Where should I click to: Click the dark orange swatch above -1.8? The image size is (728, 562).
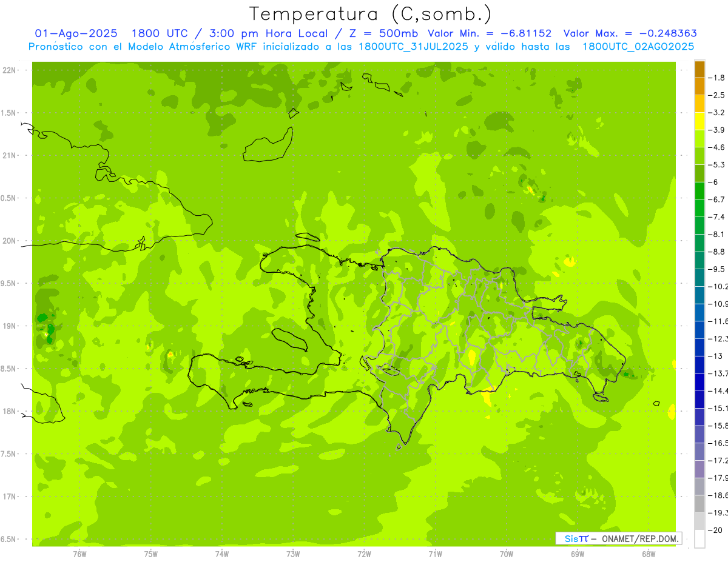699,69
